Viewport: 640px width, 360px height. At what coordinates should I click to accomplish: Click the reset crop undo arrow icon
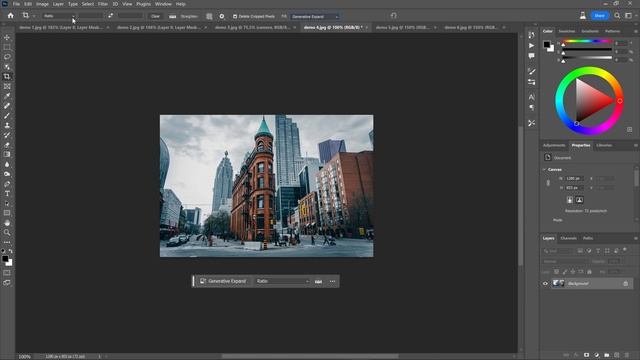coord(393,16)
